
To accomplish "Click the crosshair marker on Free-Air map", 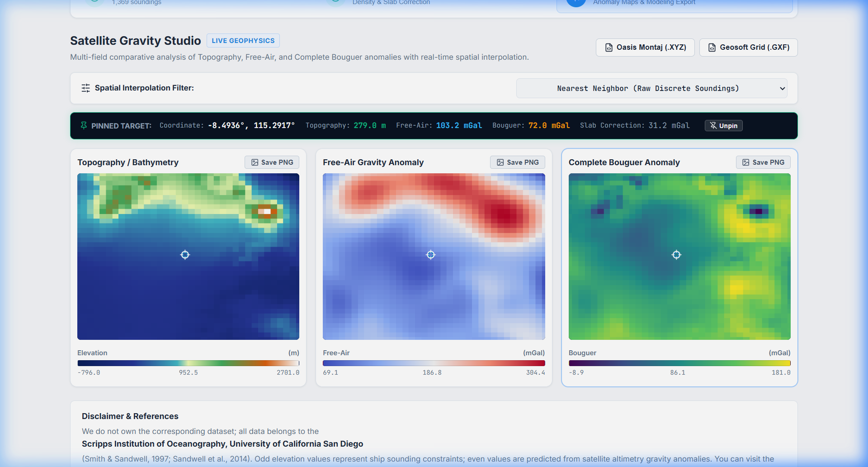I will tap(431, 255).
